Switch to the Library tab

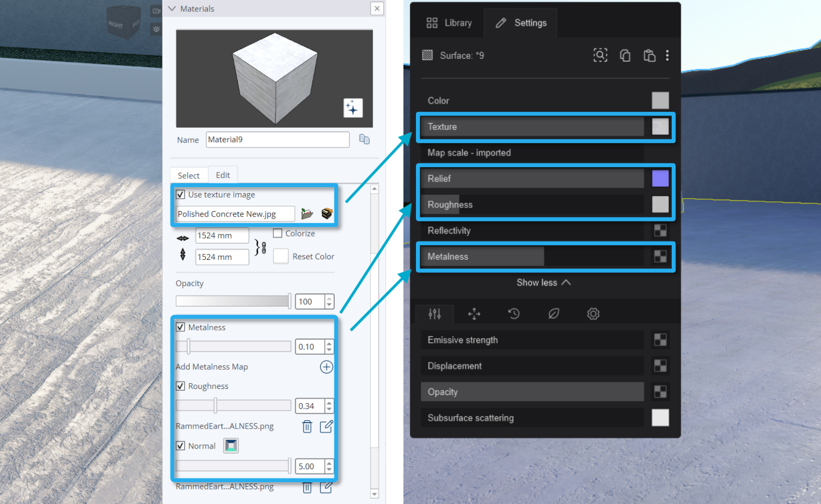pos(449,23)
